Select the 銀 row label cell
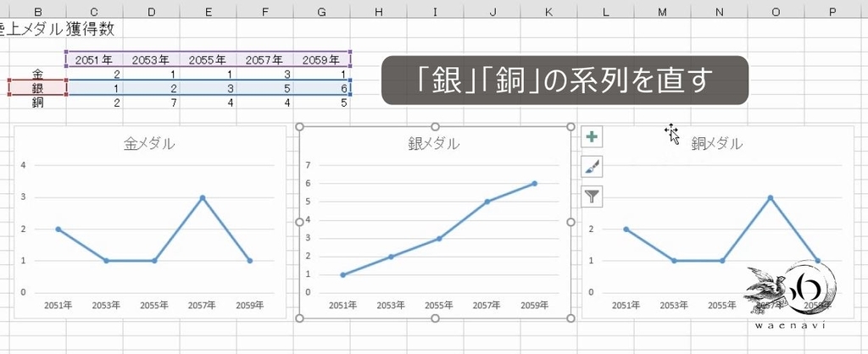Image resolution: width=868 pixels, height=354 pixels. [37, 87]
